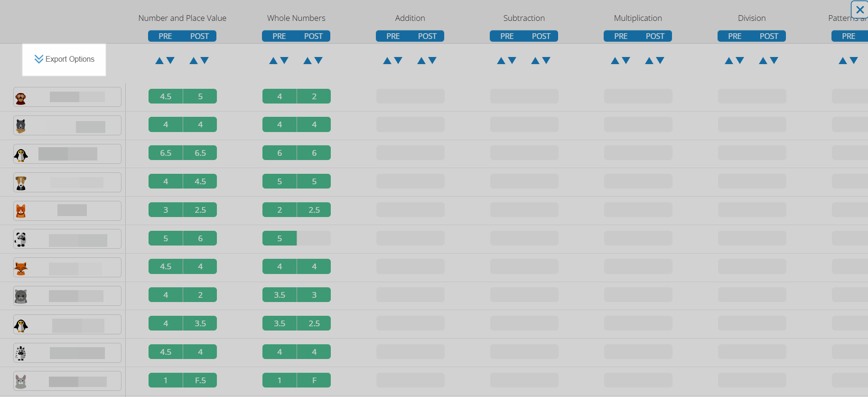Viewport: 868px width, 397px height.
Task: Click panda student's empty Whole Numbers POST cell
Action: [314, 238]
